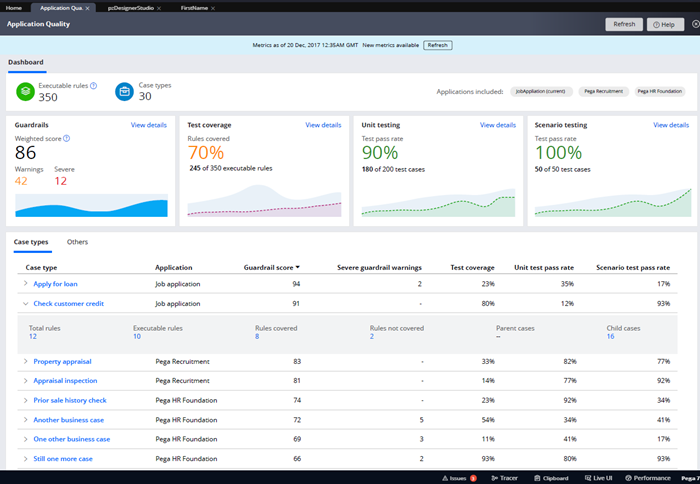This screenshot has width=700, height=484.
Task: Close the FirstName tab
Action: [213, 8]
